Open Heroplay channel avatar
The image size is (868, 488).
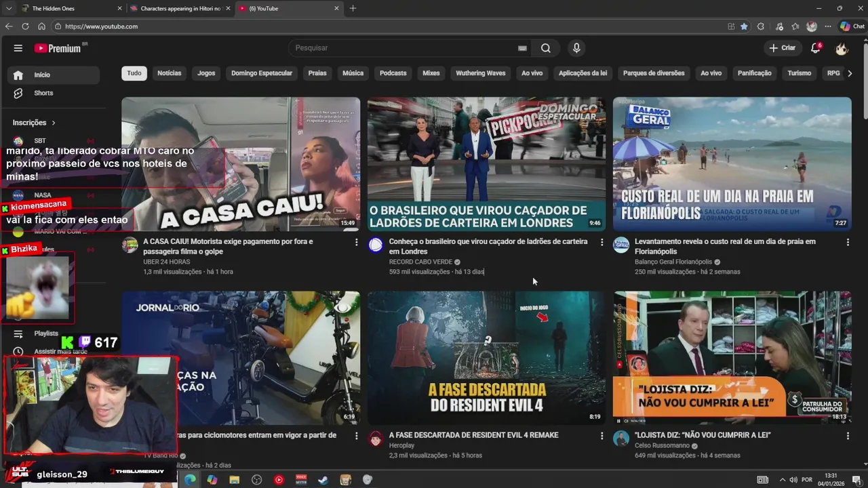coord(376,439)
